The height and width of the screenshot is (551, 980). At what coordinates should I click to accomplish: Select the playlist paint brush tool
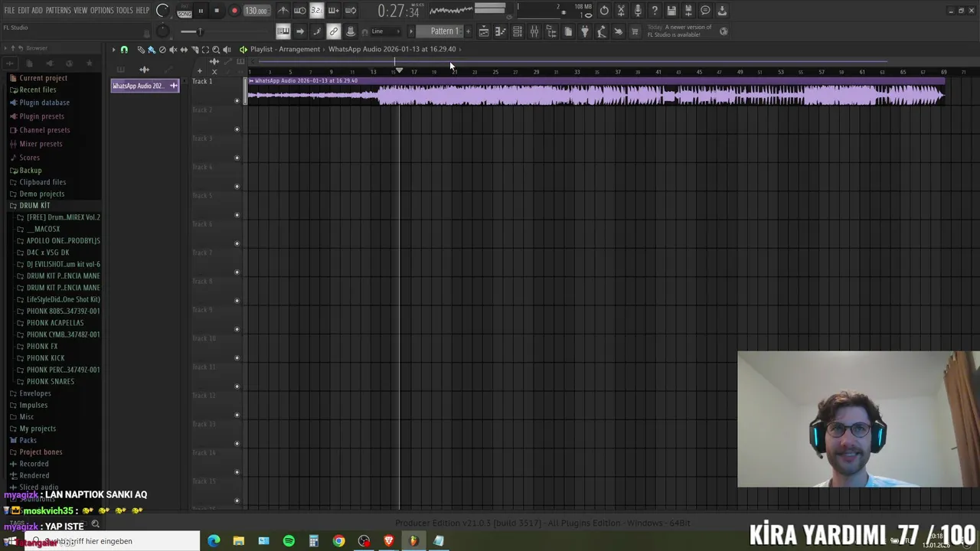coord(152,50)
